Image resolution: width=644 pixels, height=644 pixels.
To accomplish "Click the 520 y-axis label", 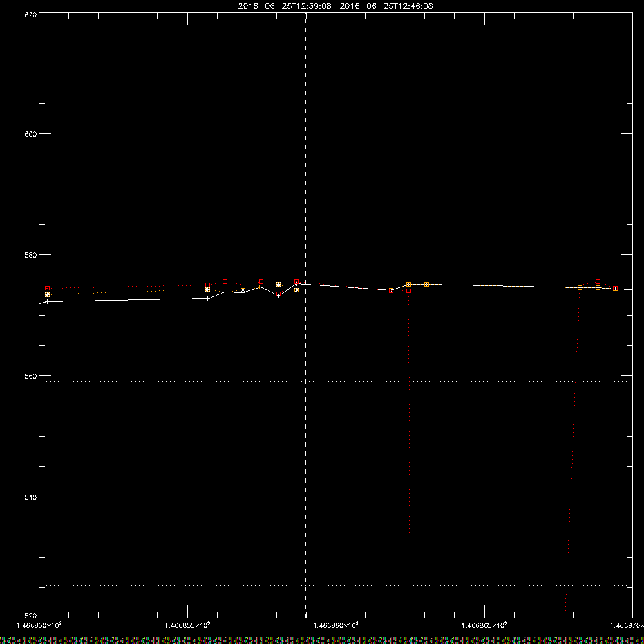I will click(31, 616).
